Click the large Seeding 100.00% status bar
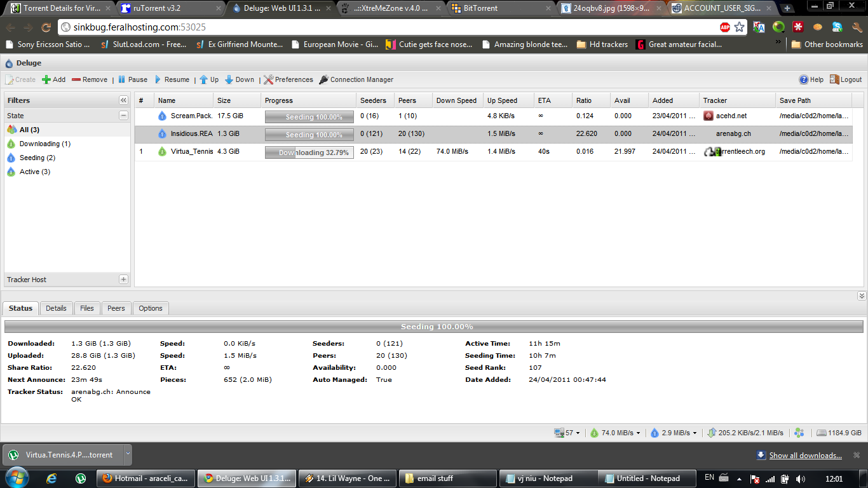This screenshot has width=868, height=488. [434, 327]
